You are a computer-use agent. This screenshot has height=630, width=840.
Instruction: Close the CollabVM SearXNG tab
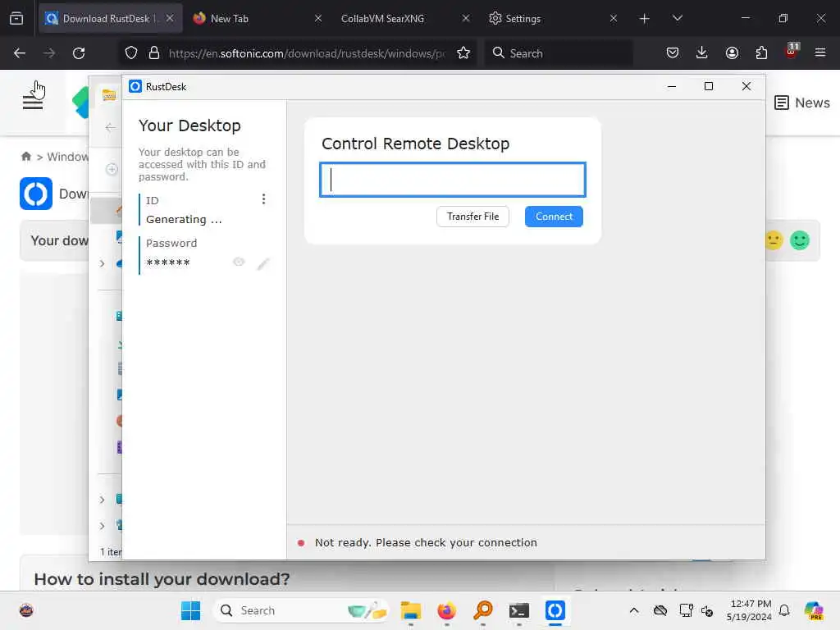466,18
